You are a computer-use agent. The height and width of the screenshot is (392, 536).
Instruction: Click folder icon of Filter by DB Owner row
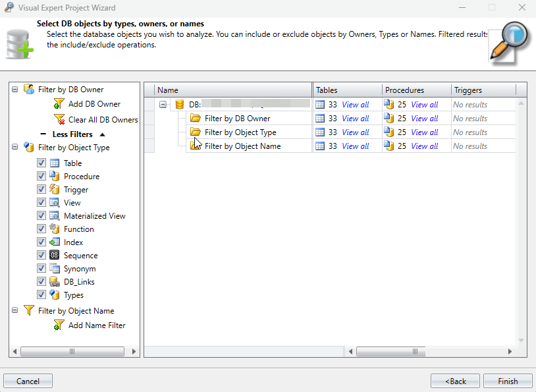coord(196,119)
